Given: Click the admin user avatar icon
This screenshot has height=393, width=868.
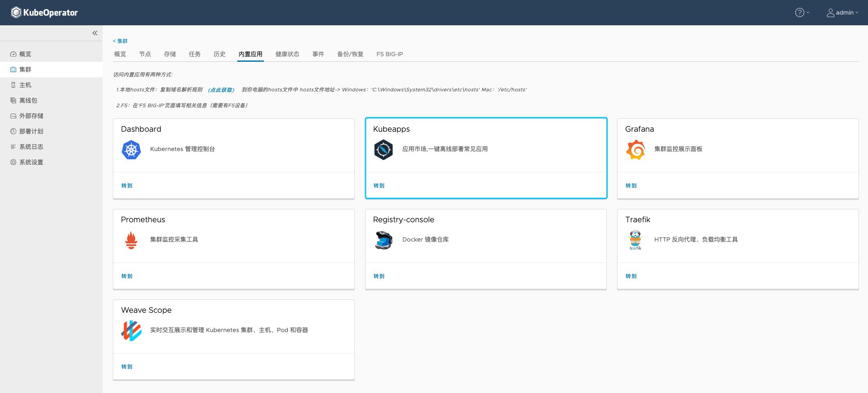Looking at the screenshot, I should coord(831,13).
